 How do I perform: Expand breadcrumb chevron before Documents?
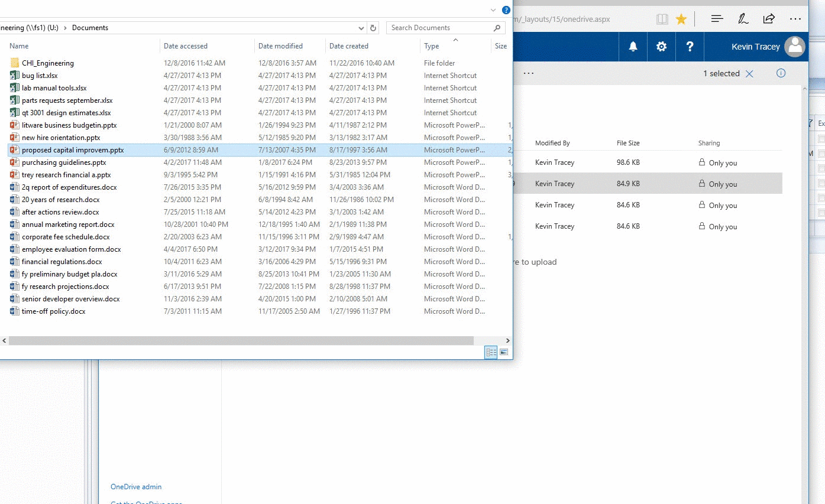click(66, 28)
